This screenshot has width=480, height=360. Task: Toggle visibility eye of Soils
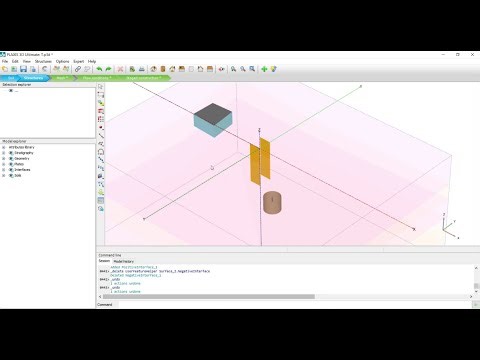11,175
